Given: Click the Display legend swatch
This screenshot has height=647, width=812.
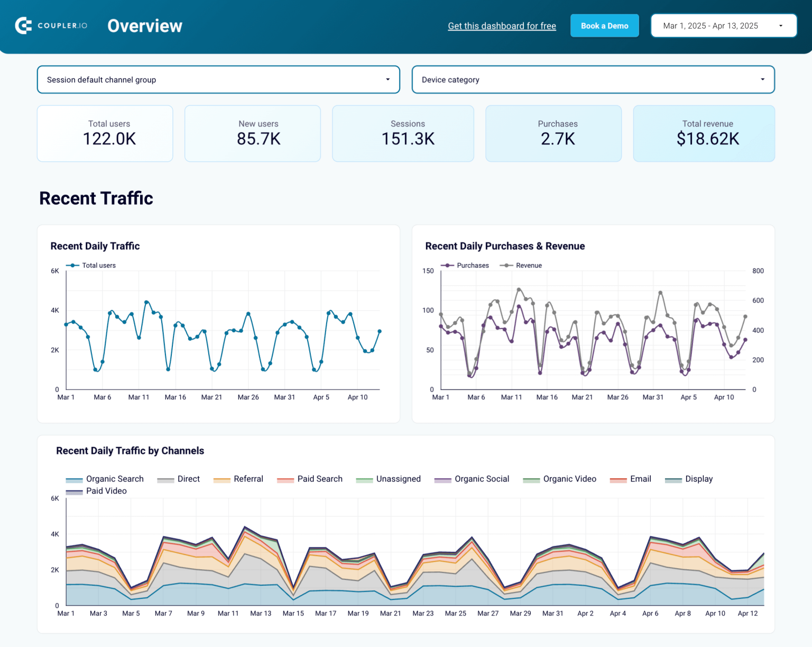Looking at the screenshot, I should coord(673,479).
